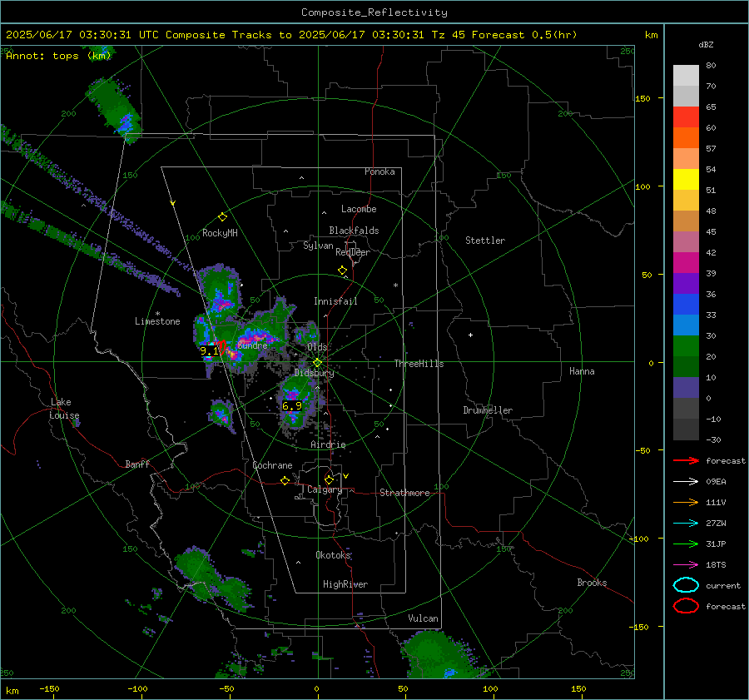Select the 80 dBZ color swatch

(686, 75)
